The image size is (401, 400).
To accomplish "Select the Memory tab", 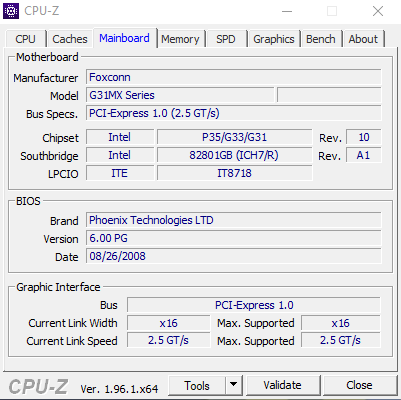I will [180, 39].
